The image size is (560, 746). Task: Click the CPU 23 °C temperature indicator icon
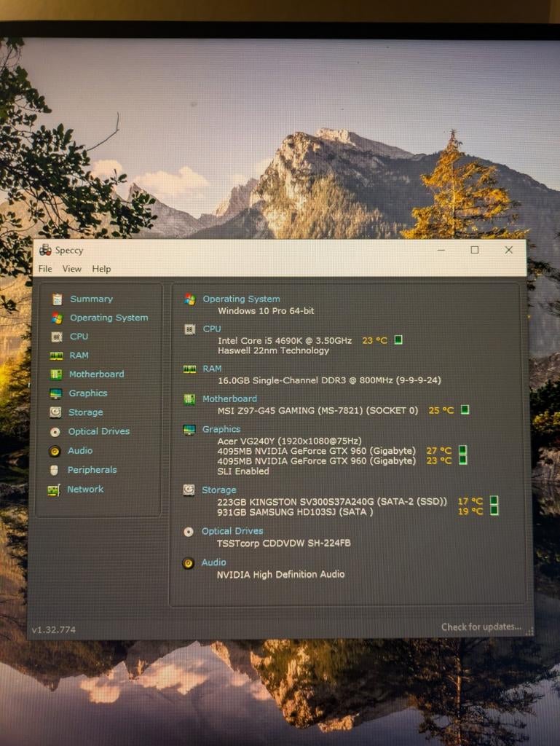(398, 339)
